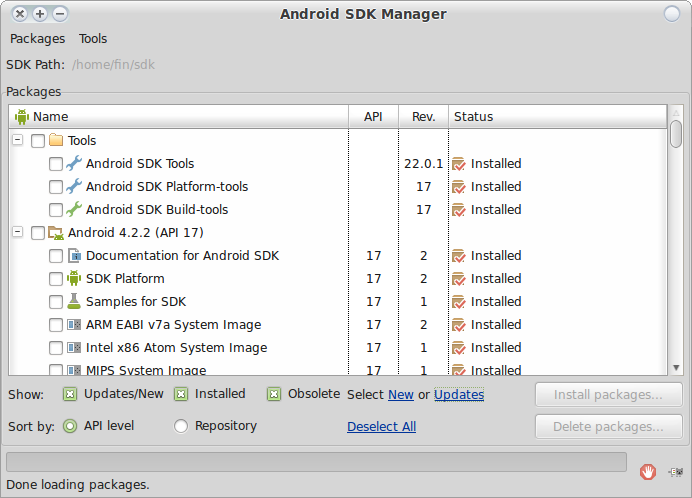The height and width of the screenshot is (498, 692).
Task: Open the log window icon at bottom right
Action: tap(675, 472)
